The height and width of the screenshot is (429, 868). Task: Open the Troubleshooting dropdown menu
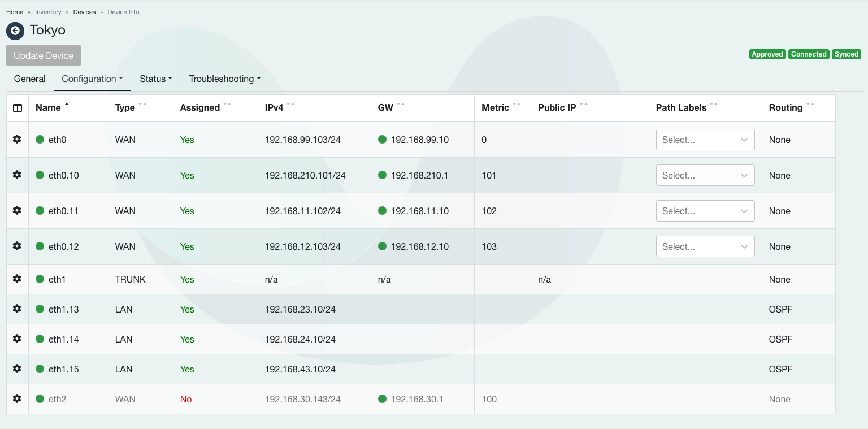coord(224,79)
